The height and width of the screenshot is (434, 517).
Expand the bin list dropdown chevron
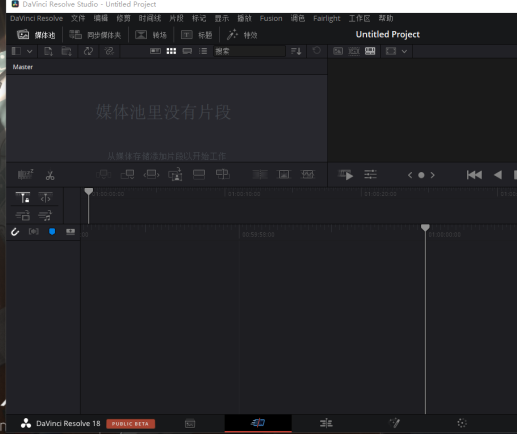coord(30,51)
